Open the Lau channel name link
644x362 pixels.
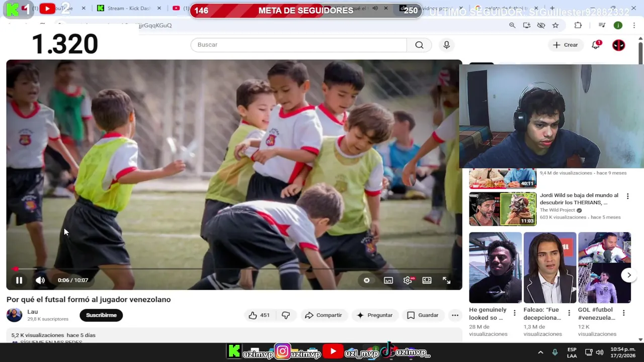[x=32, y=312]
